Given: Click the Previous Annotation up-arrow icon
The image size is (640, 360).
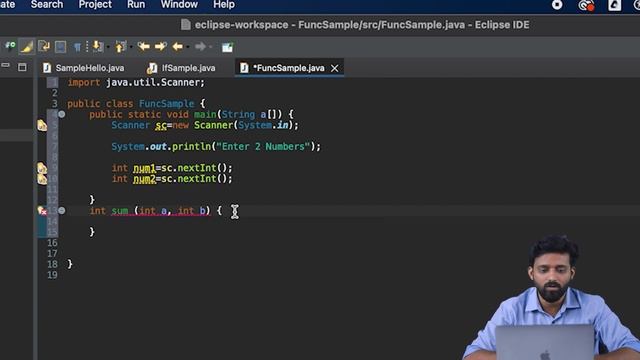Looking at the screenshot, I should click(x=120, y=47).
